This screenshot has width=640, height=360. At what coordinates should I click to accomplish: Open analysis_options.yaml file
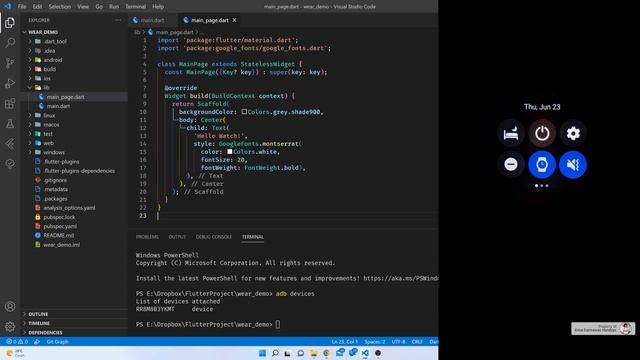[69, 208]
